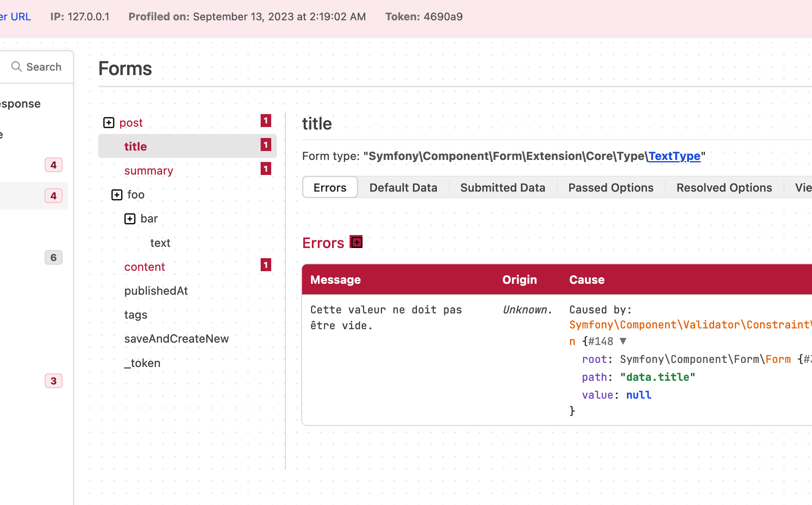Screen dimensions: 812x505
Task: Open the sidebar panel with badge 6
Action: (53, 257)
